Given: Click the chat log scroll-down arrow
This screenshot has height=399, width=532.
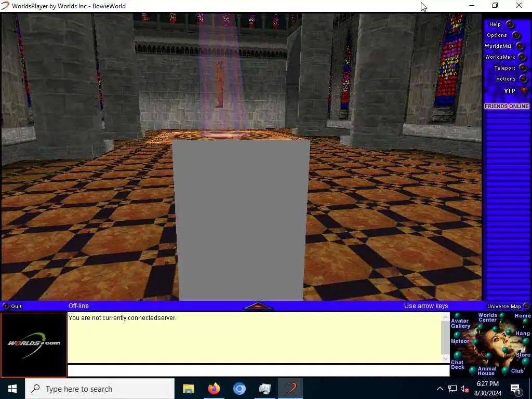Looking at the screenshot, I should point(445,359).
